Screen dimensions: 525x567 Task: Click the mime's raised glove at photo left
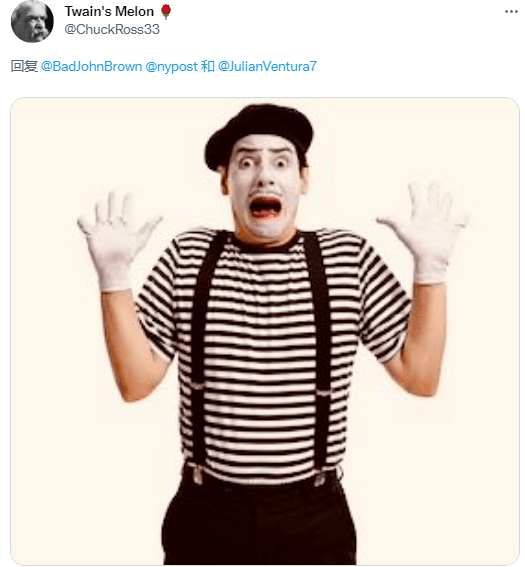[116, 240]
